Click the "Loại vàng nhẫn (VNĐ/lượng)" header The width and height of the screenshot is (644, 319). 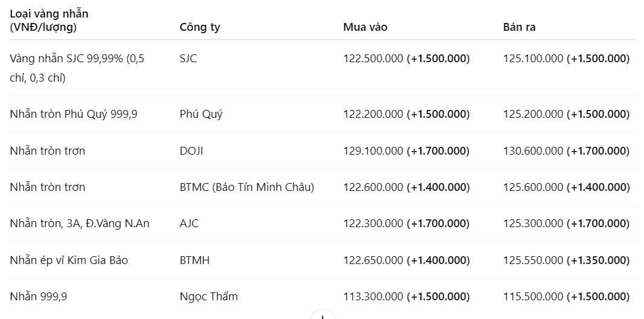(x=49, y=21)
